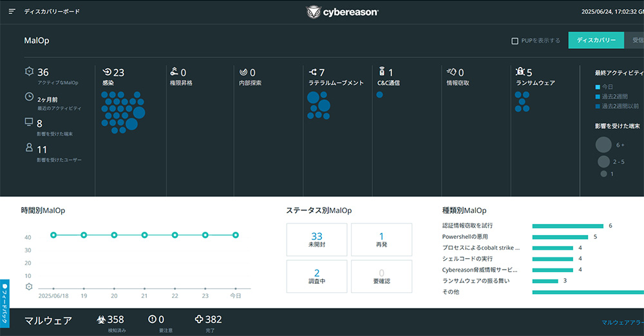Click the plus icon beside 382 完了
This screenshot has width=644, height=336.
click(199, 319)
